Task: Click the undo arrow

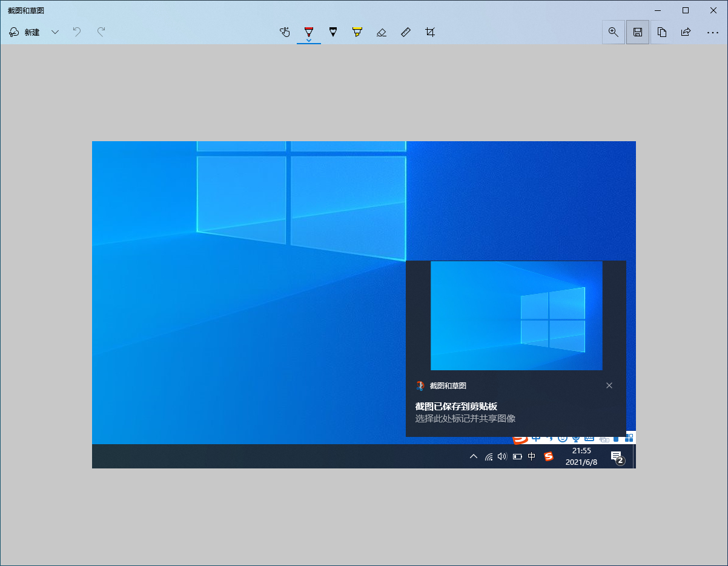Action: (x=76, y=32)
